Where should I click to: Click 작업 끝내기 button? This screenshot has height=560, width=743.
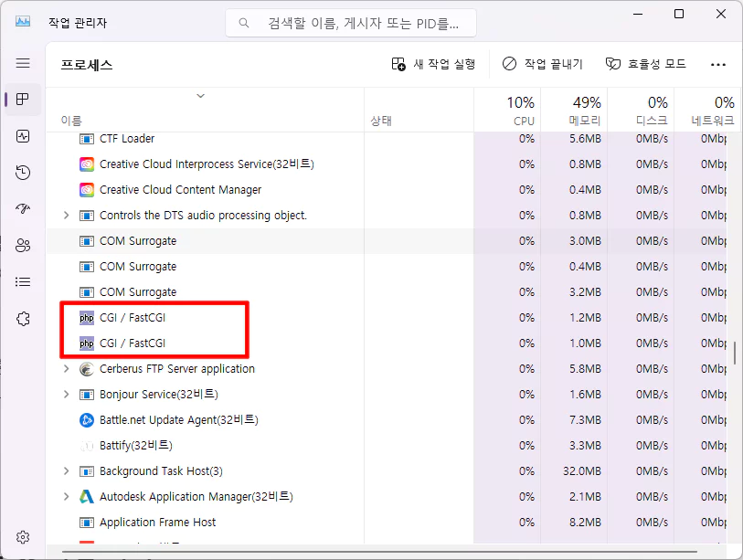tap(542, 63)
